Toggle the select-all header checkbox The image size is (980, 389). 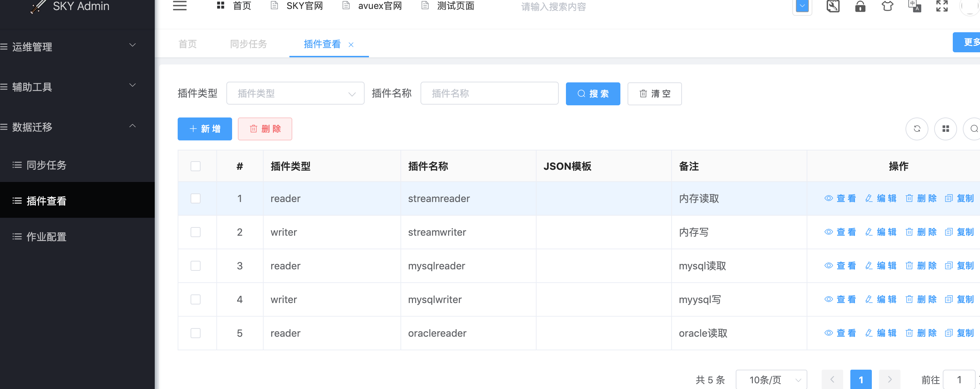click(196, 166)
